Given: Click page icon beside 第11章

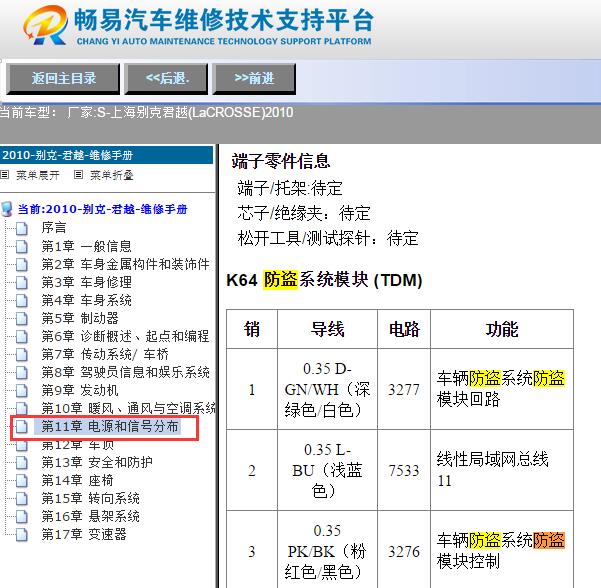Looking at the screenshot, I should [x=22, y=426].
